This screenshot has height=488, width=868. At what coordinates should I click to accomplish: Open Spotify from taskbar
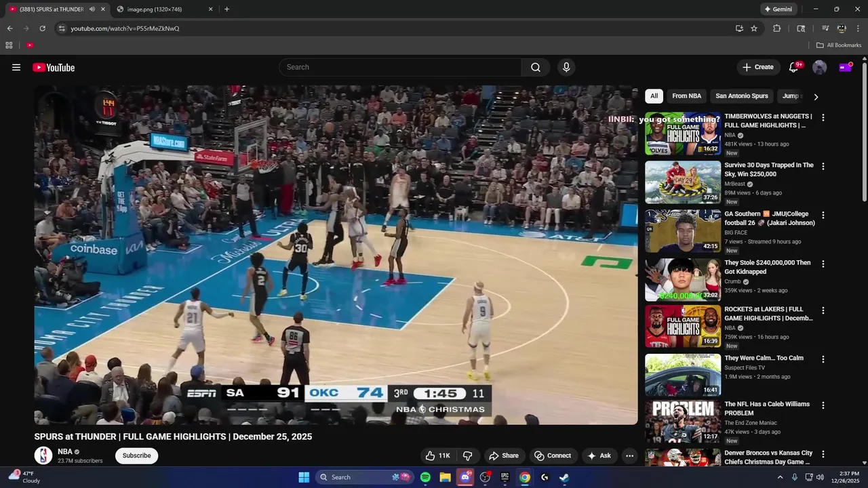point(425,477)
